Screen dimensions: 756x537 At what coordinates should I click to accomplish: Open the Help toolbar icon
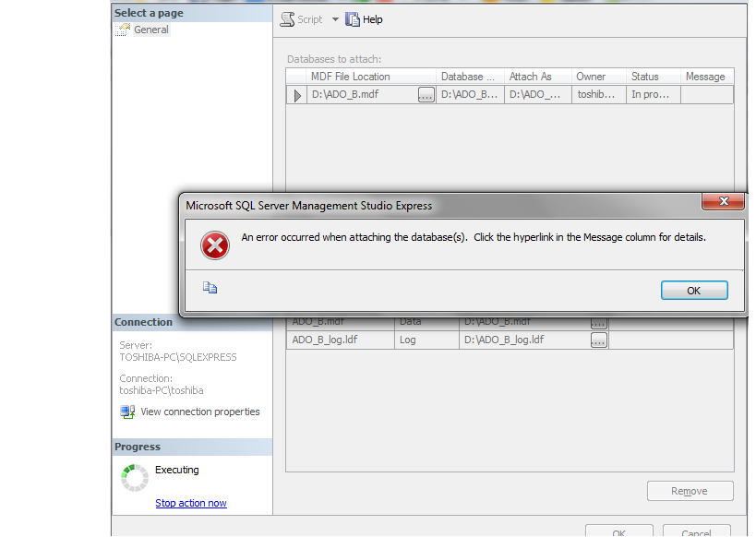tap(353, 19)
